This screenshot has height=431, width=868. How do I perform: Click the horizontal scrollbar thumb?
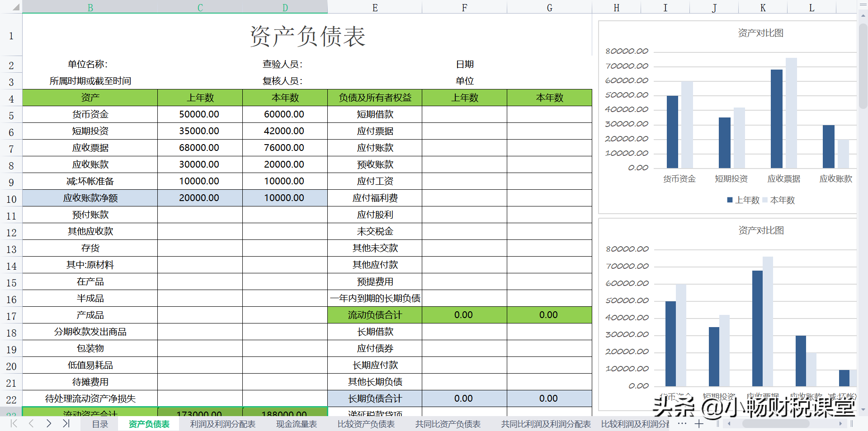point(775,424)
